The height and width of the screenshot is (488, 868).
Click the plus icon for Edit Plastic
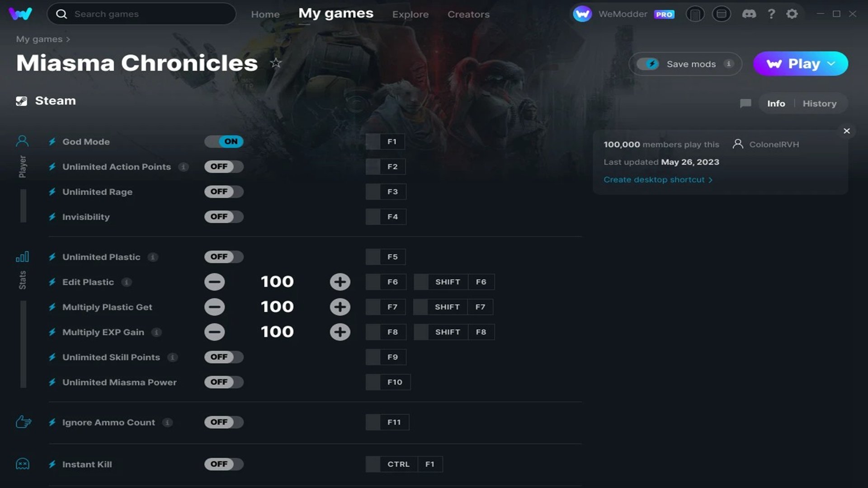click(340, 282)
